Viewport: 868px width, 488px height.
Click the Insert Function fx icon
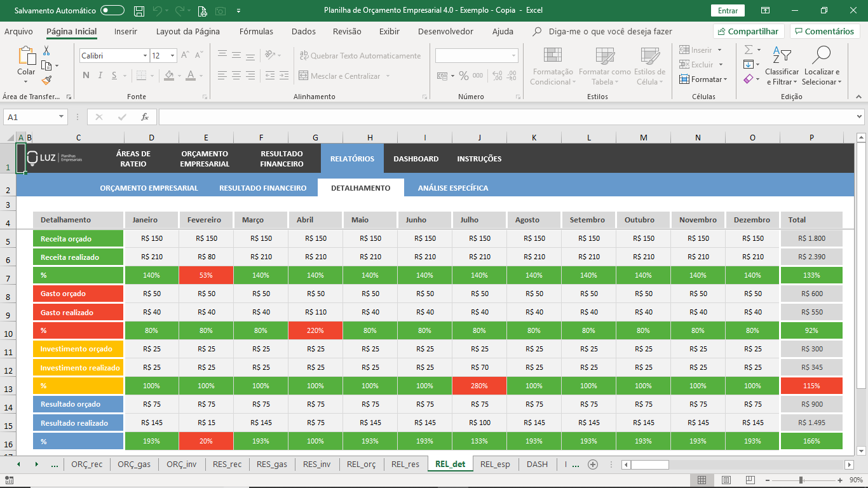(x=145, y=117)
